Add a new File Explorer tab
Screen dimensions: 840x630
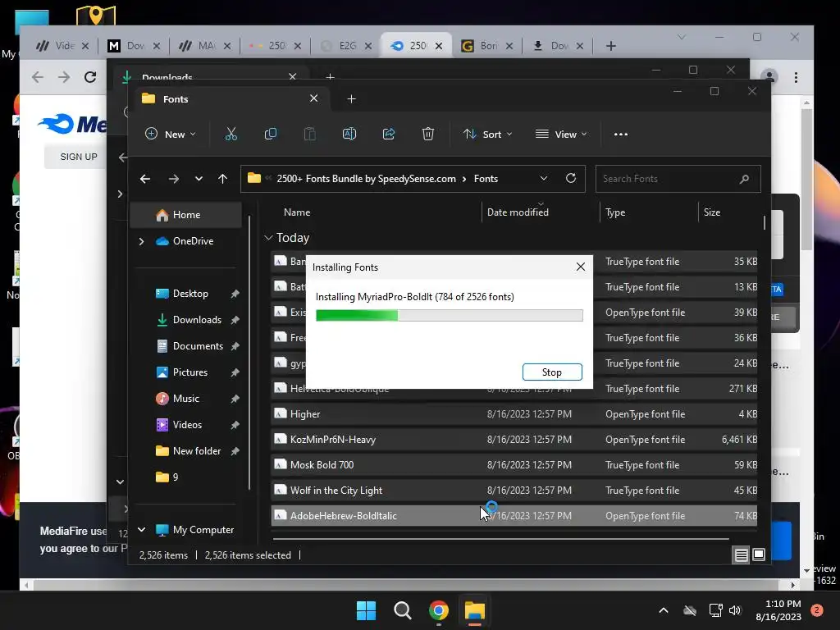[x=351, y=99]
